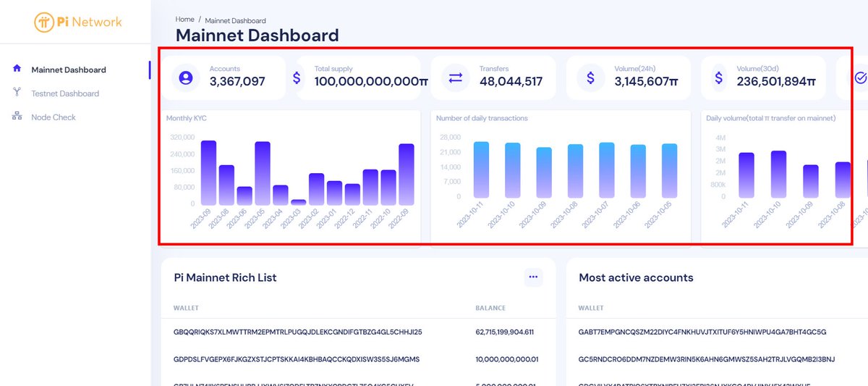868x386 pixels.
Task: Click the Volume(24h) dollar icon
Action: [591, 77]
